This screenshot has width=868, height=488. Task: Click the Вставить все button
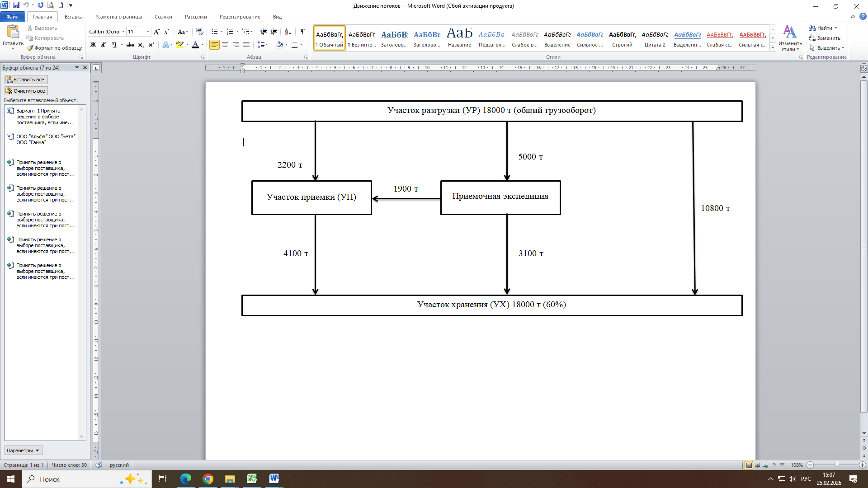tap(26, 80)
